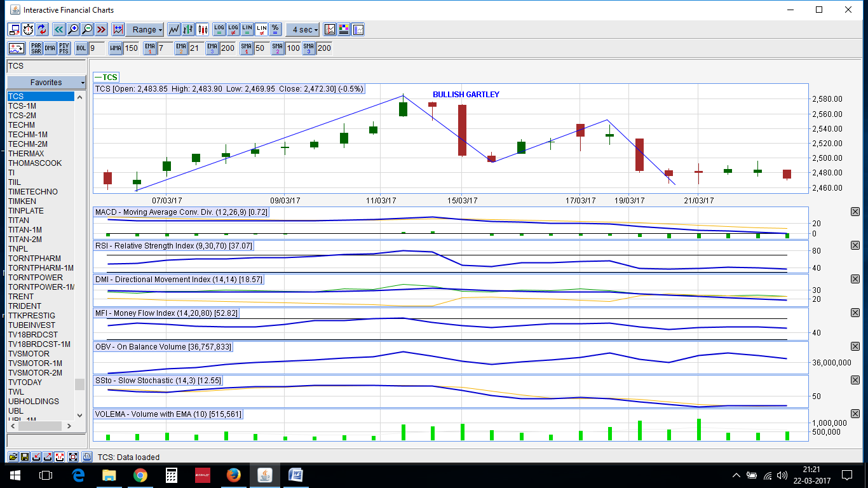Open the Calculator from the taskbar
The height and width of the screenshot is (488, 868).
[x=171, y=475]
